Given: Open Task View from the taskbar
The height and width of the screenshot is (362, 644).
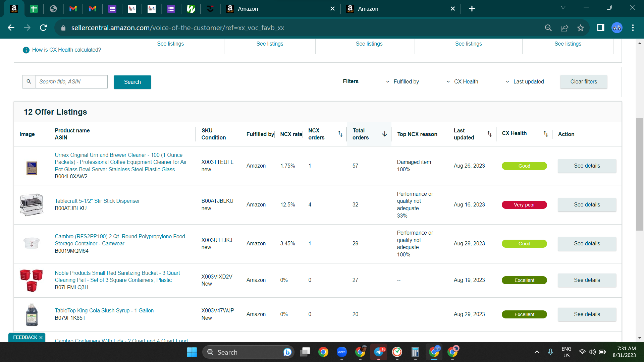Looking at the screenshot, I should [305, 352].
